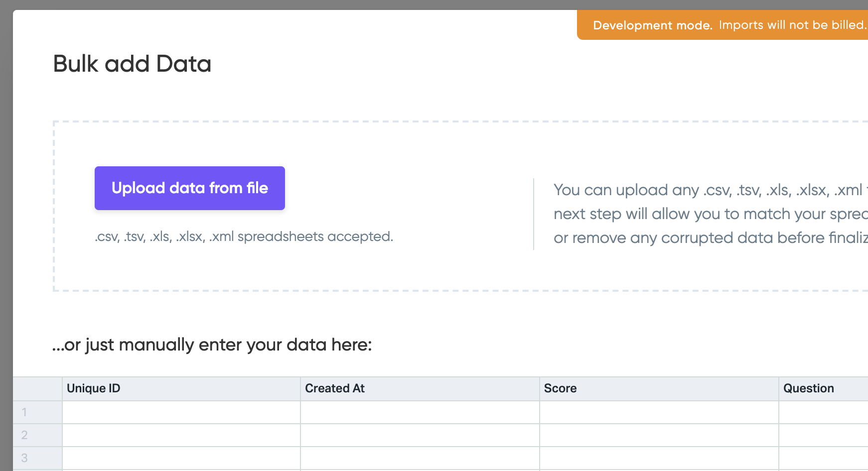Select the Unique ID column header

[181, 389]
